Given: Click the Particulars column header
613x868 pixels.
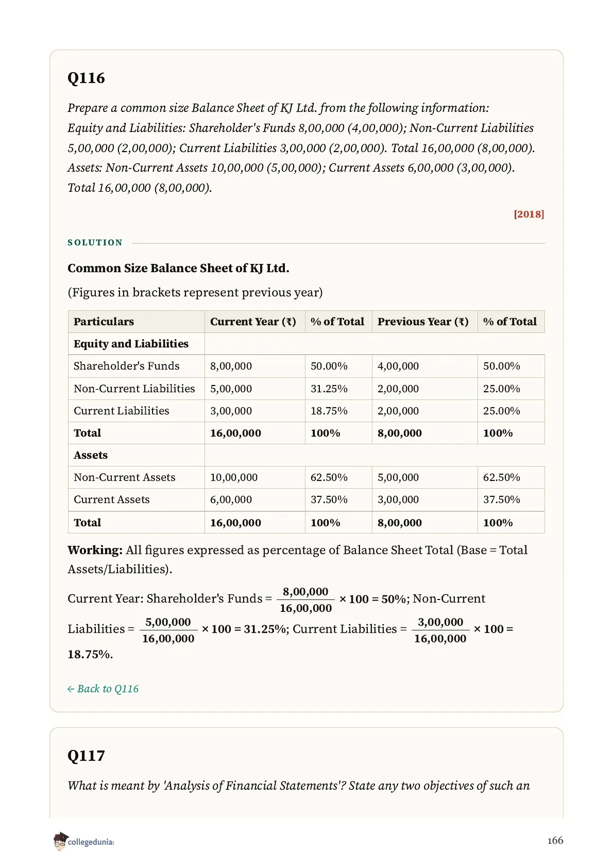Looking at the screenshot, I should 104,322.
